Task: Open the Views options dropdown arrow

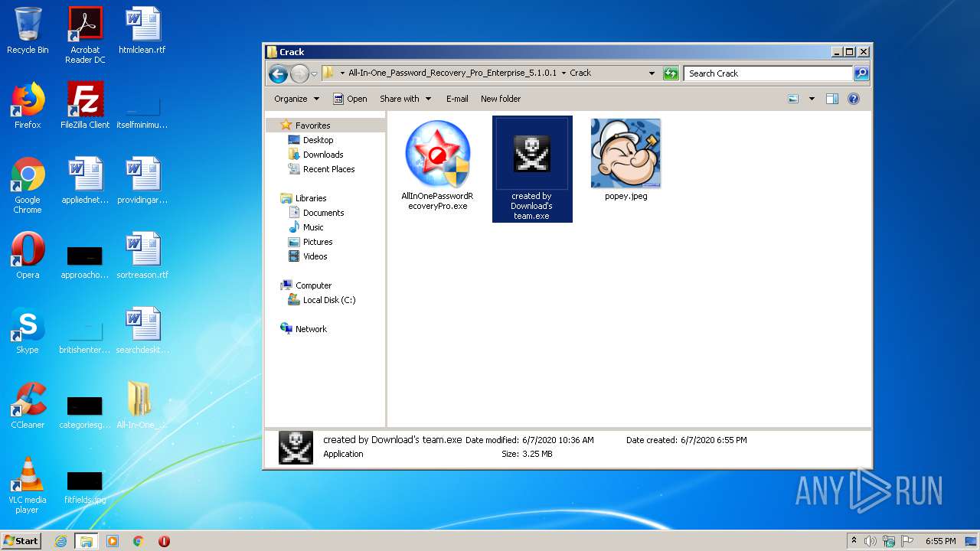Action: pos(812,99)
